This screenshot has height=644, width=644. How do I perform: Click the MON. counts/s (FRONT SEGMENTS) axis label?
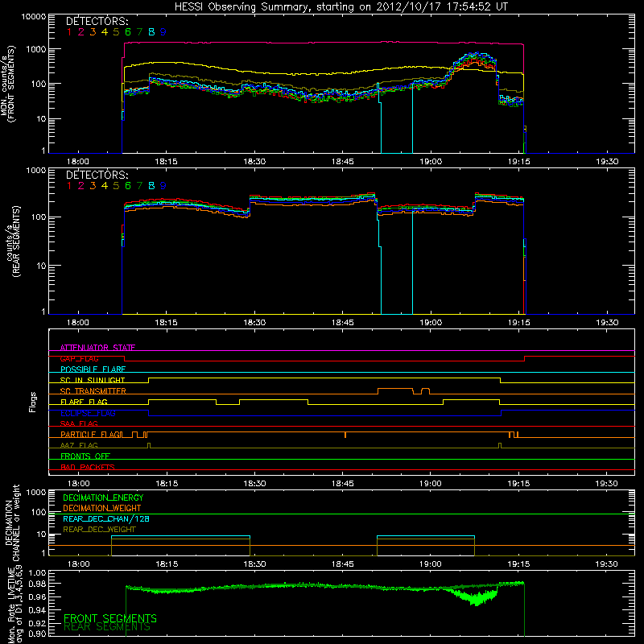(7, 85)
